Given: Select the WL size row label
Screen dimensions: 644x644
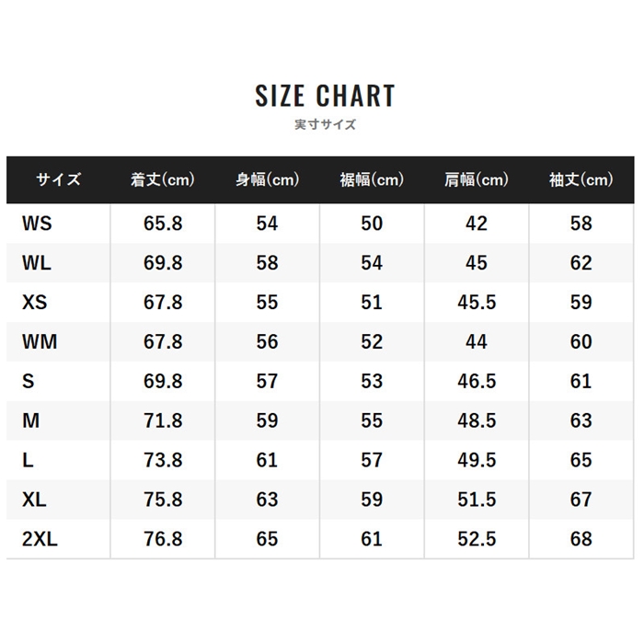Looking at the screenshot, I should pos(37,263).
